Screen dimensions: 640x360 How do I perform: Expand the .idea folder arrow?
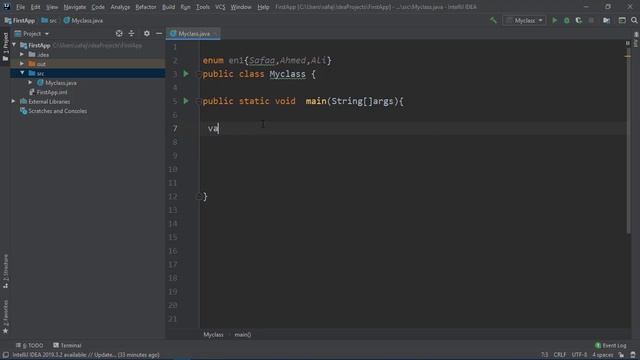tap(22, 54)
